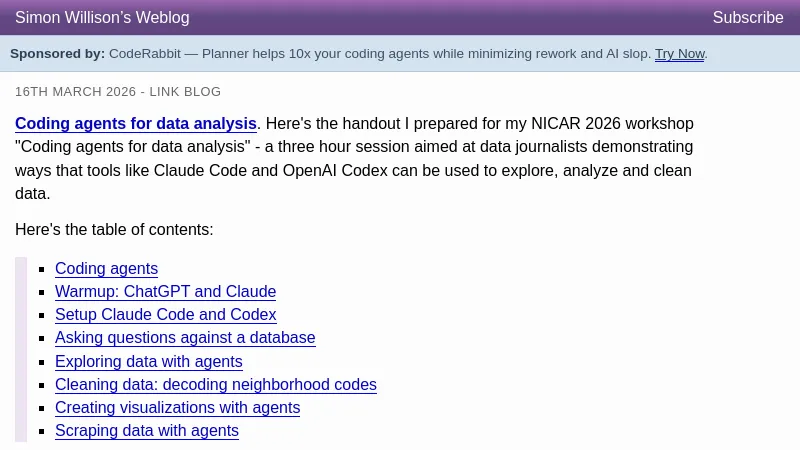
Task: Follow the Try Now sponsor link
Action: pos(679,54)
